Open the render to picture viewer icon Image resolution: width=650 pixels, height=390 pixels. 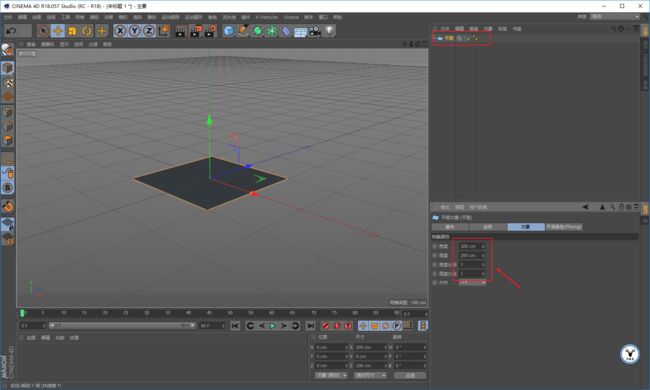tap(195, 31)
